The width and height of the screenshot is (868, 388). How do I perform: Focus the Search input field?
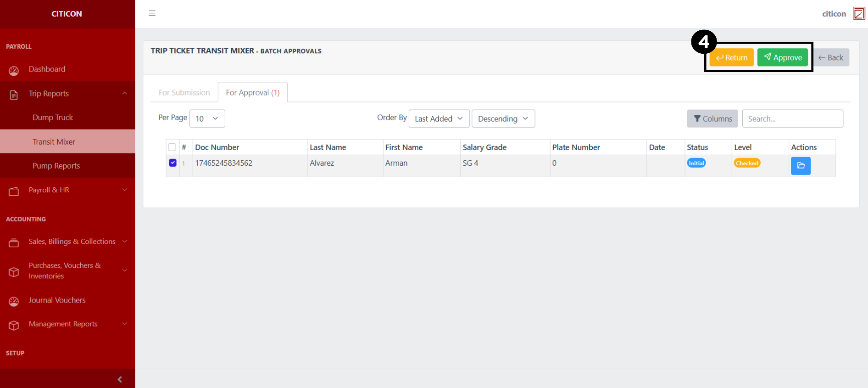[792, 118]
